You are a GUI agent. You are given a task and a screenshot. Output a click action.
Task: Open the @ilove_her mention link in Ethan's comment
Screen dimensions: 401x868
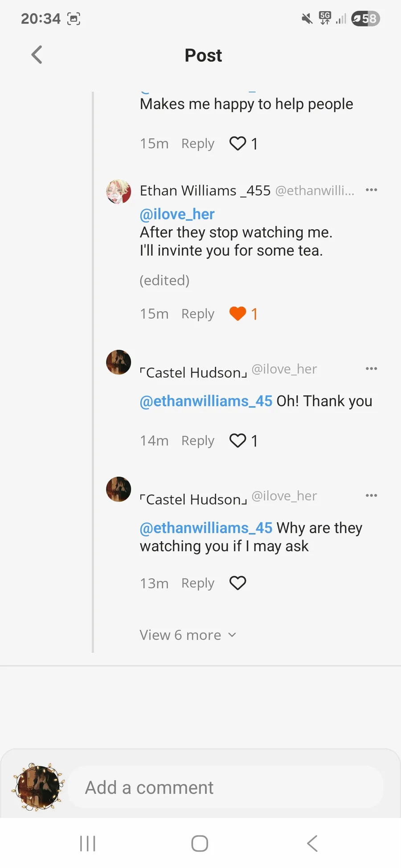pos(177,214)
